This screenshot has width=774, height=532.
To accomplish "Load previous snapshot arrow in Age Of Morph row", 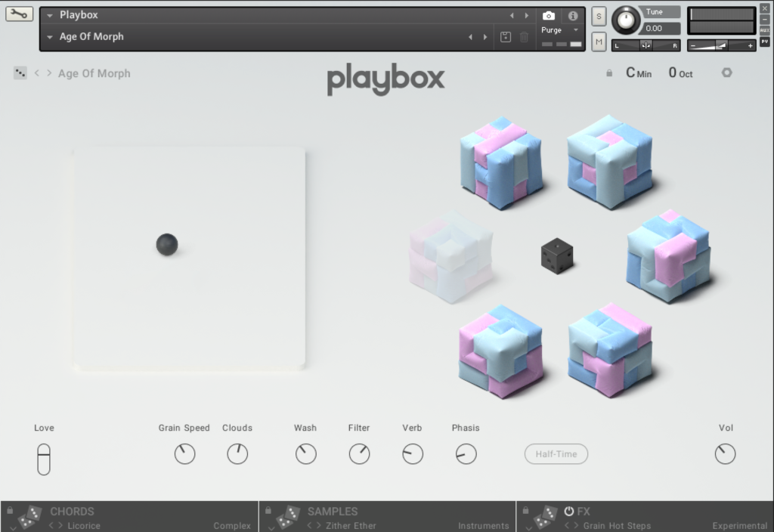I will [470, 37].
